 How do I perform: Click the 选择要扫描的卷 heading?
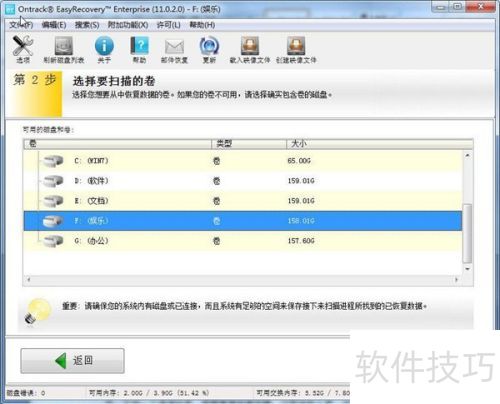tap(114, 81)
